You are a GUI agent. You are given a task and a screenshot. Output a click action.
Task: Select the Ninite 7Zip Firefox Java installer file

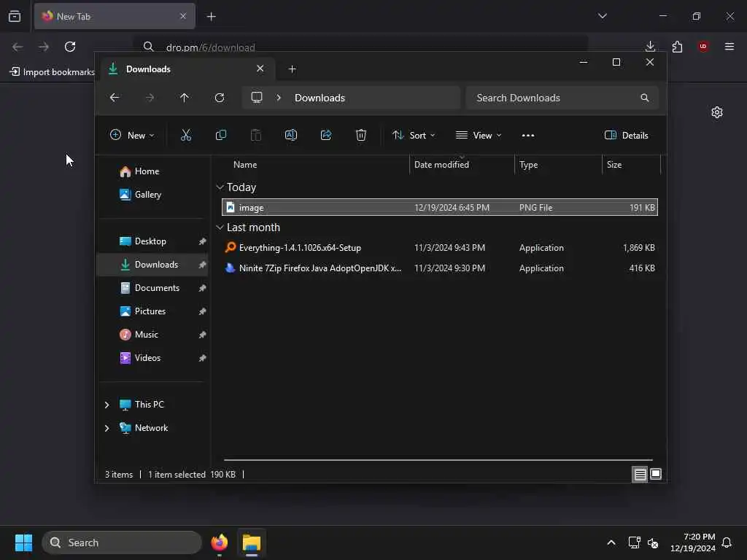tap(439, 268)
